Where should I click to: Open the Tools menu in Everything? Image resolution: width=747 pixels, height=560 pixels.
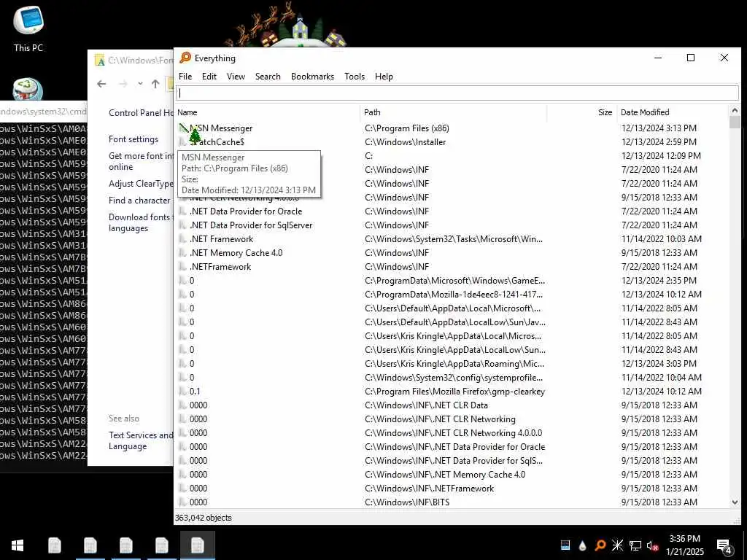[355, 76]
